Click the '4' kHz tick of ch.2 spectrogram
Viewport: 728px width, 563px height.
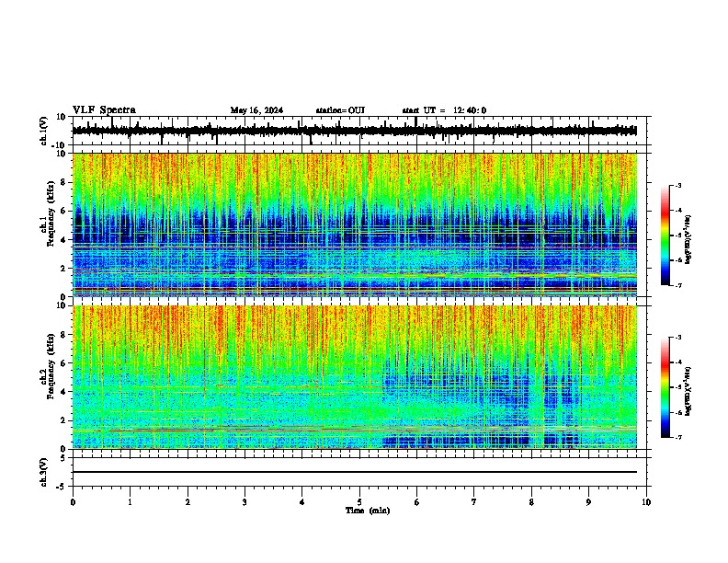tap(63, 392)
